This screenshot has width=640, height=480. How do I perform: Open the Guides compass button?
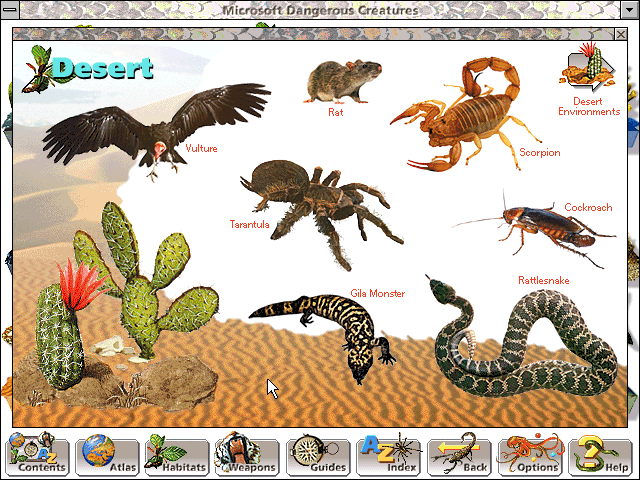coord(318,455)
